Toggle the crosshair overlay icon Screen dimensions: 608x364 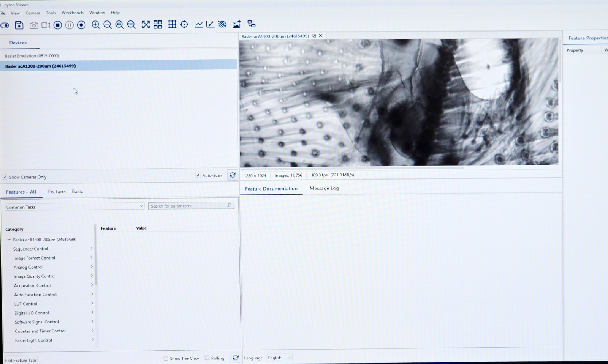[184, 24]
